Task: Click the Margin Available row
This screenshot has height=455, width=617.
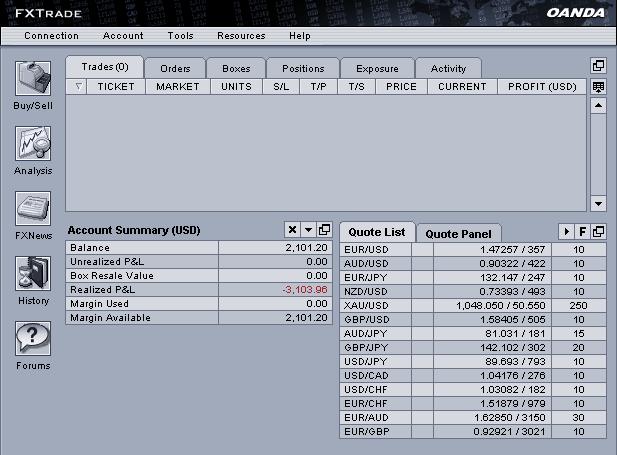Action: pos(199,318)
